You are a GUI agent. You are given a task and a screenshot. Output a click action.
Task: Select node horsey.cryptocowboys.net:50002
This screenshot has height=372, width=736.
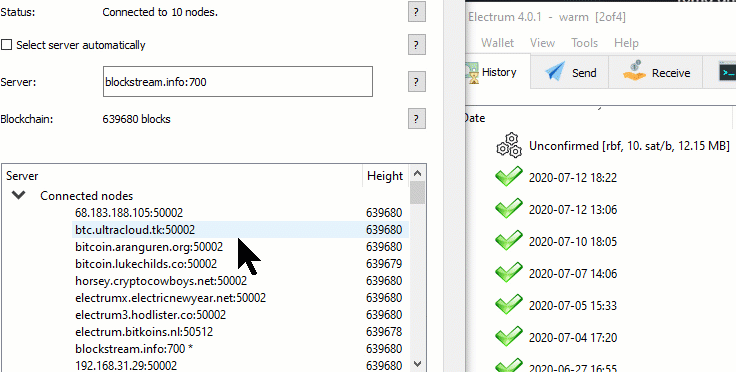[x=240, y=281]
